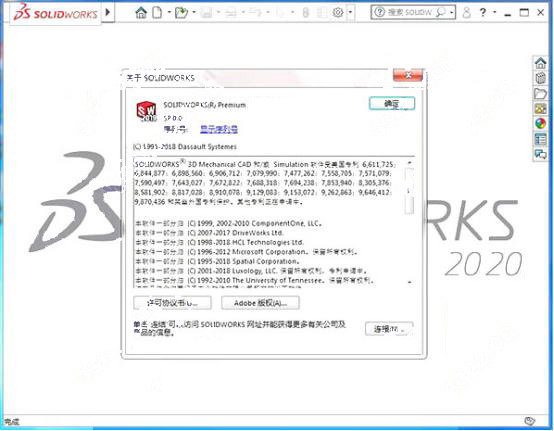The width and height of the screenshot is (554, 431).
Task: Click the grayed Undo icon
Action: (255, 13)
